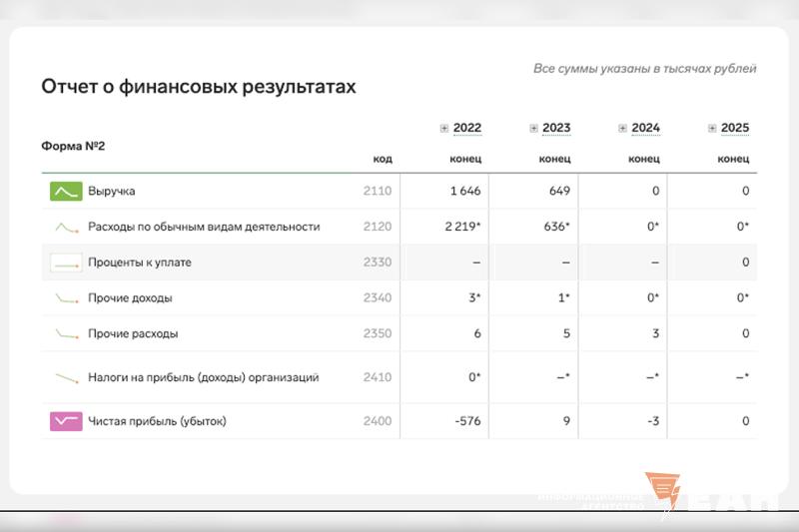Expand the 2022 year column

click(x=444, y=129)
